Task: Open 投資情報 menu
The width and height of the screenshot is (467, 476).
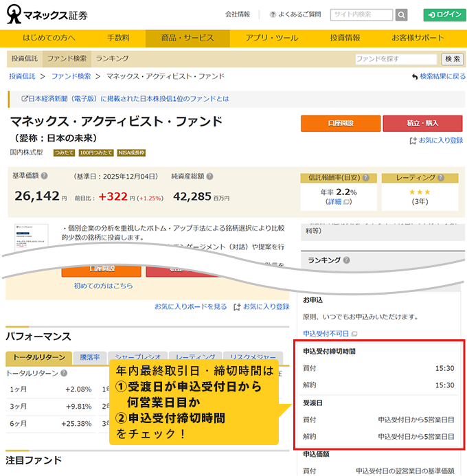Action: click(x=345, y=38)
